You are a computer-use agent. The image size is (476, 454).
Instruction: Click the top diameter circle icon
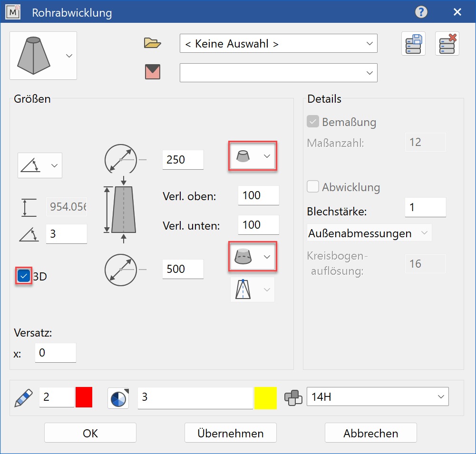pyautogui.click(x=121, y=159)
